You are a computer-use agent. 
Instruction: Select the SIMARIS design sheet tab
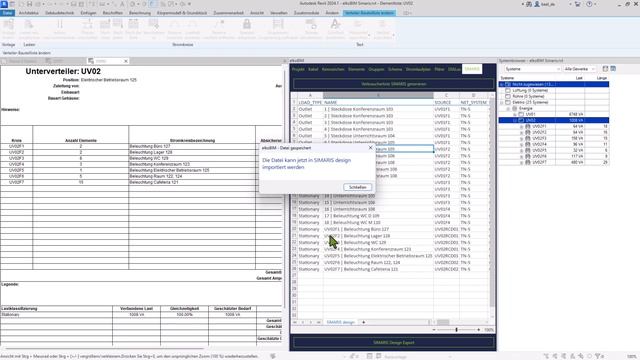point(340,322)
